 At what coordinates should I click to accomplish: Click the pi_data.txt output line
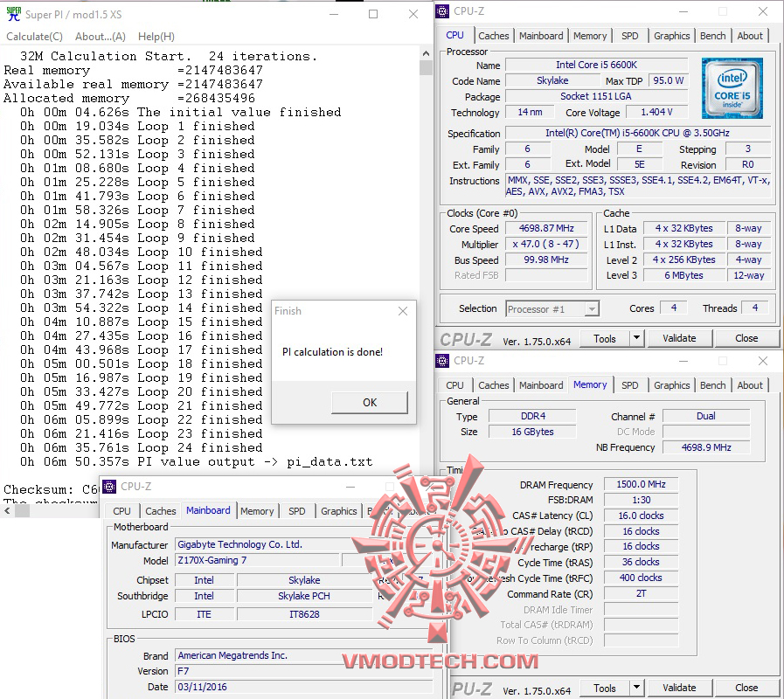tap(196, 462)
